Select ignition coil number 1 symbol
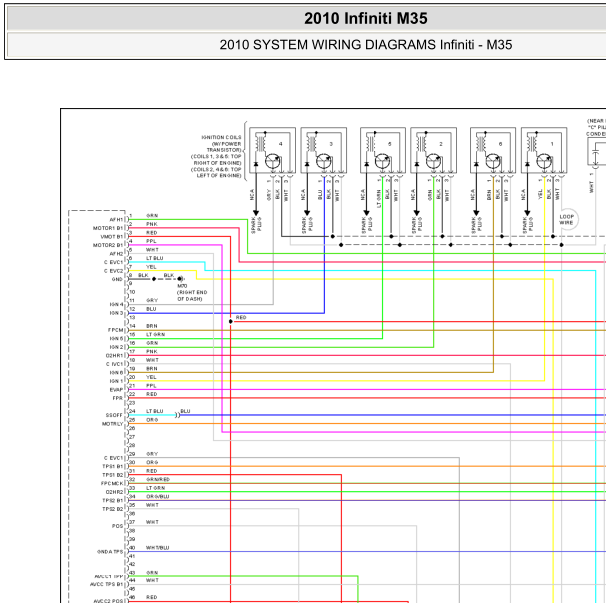606x603 pixels. 544,150
